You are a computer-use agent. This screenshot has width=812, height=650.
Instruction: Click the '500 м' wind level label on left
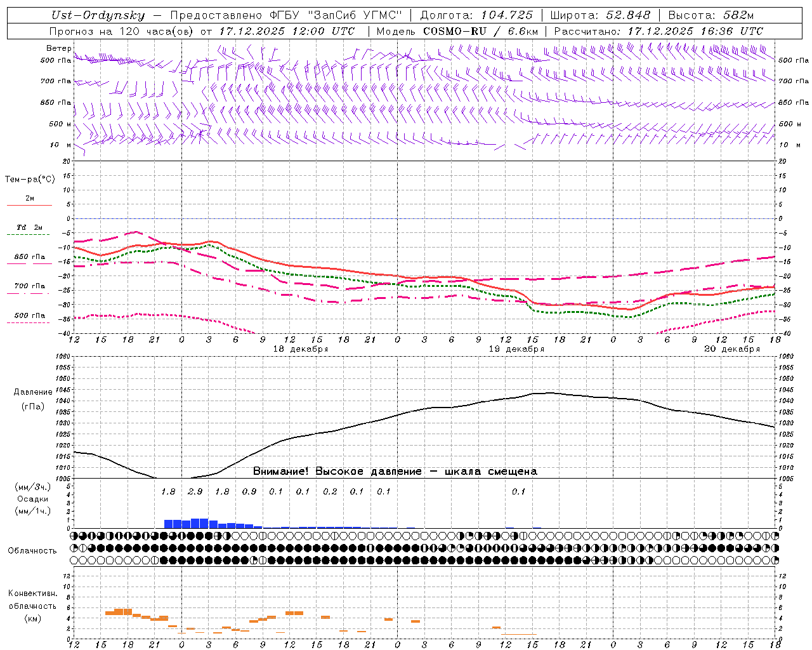[x=61, y=124]
